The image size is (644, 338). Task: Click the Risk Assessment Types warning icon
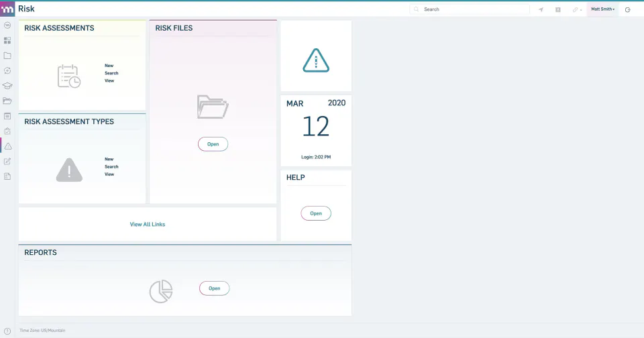tap(69, 170)
